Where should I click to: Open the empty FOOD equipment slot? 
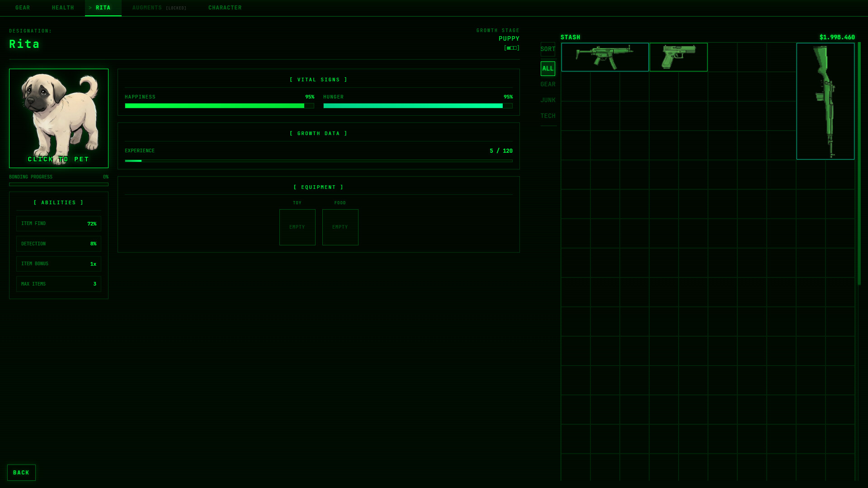pyautogui.click(x=340, y=227)
